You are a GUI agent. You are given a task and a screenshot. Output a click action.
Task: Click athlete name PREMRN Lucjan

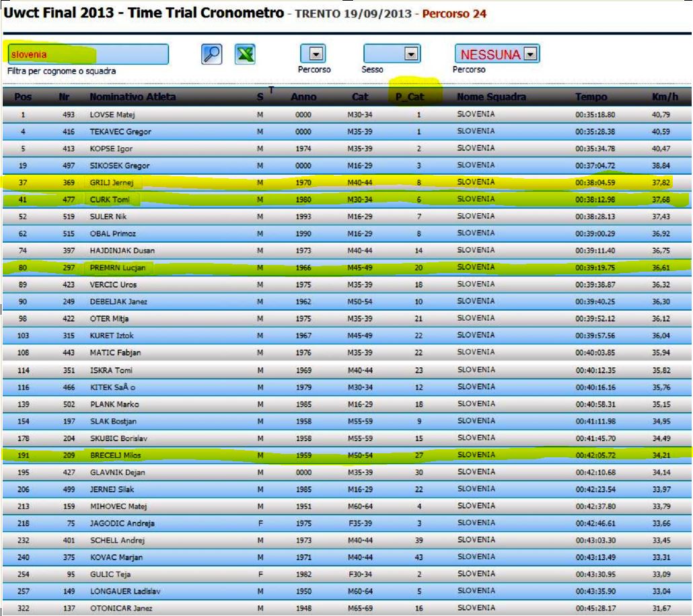point(118,268)
